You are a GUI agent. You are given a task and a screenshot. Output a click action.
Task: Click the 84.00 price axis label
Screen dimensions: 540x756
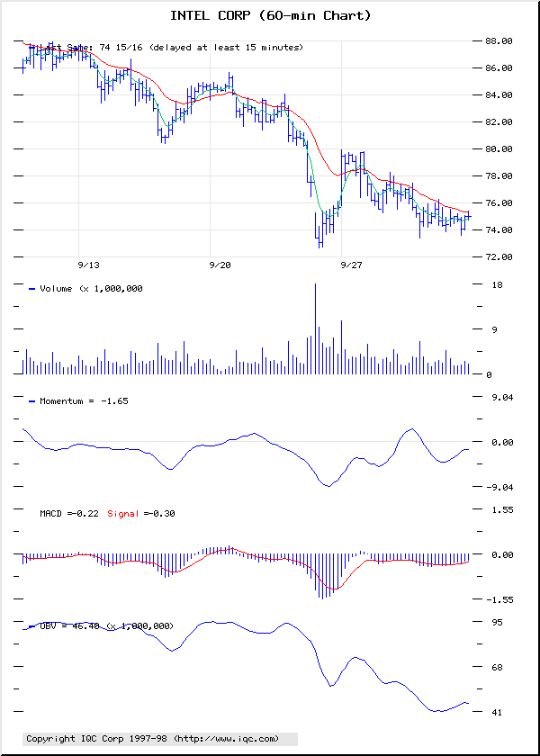pyautogui.click(x=499, y=95)
